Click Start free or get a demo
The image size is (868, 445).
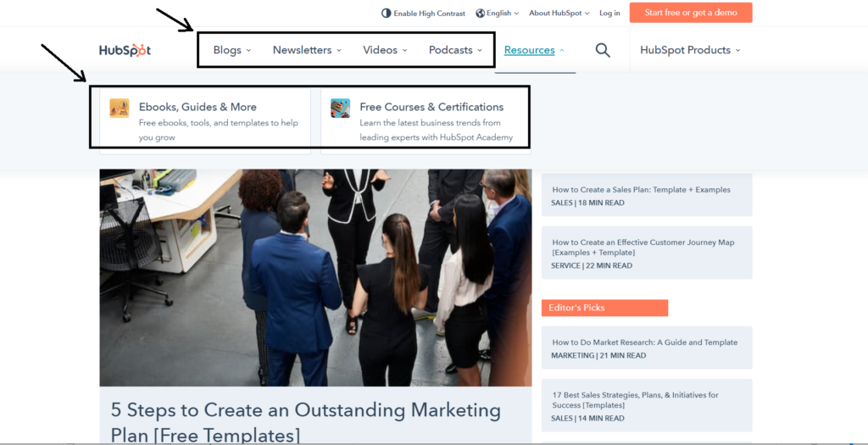tap(691, 13)
